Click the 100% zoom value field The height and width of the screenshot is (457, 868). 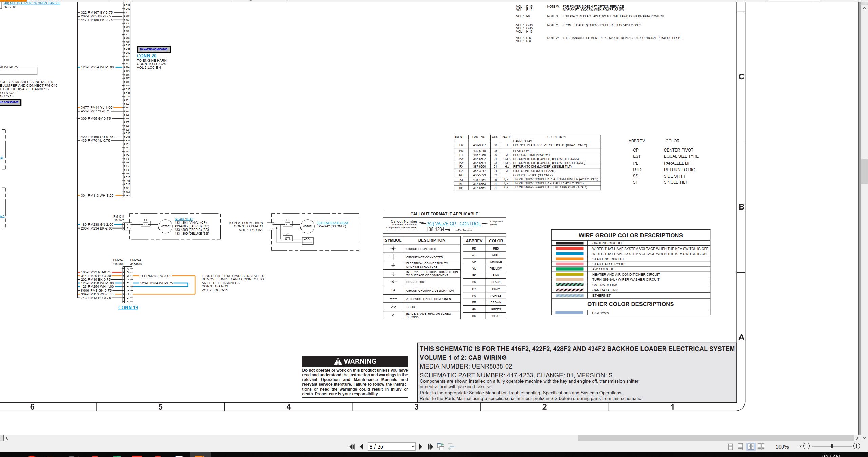(x=783, y=447)
